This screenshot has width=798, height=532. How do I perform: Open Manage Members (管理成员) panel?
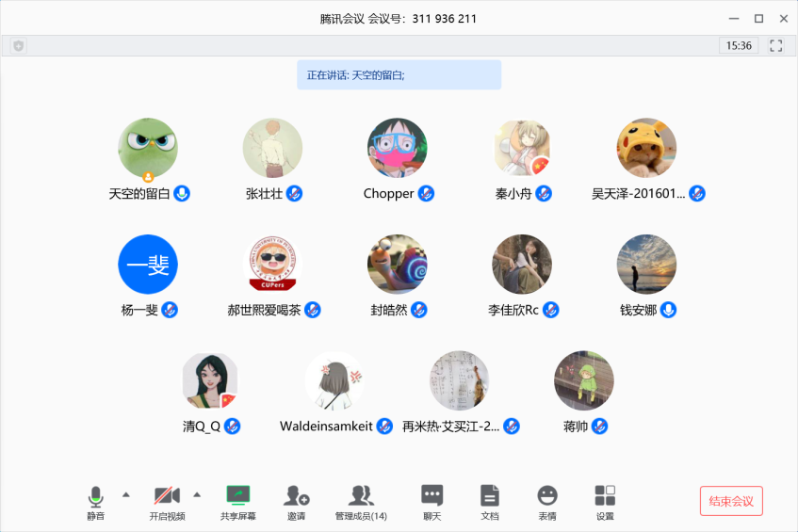361,496
